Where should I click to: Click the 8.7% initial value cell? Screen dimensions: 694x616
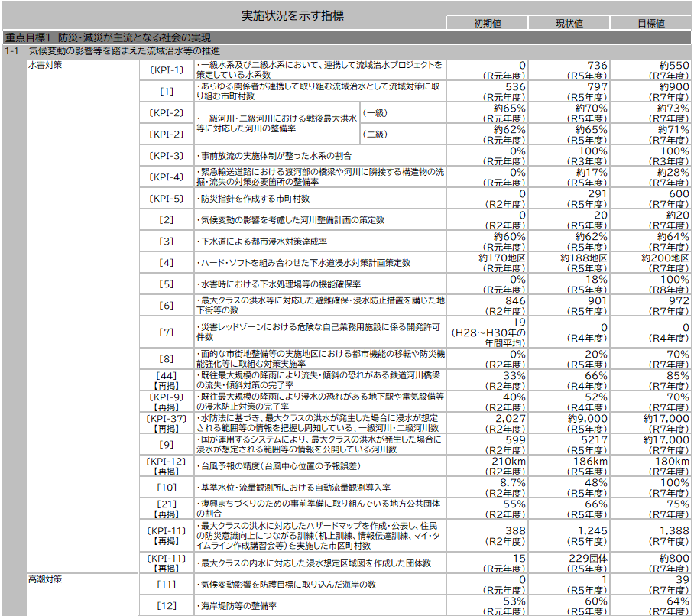tap(487, 488)
